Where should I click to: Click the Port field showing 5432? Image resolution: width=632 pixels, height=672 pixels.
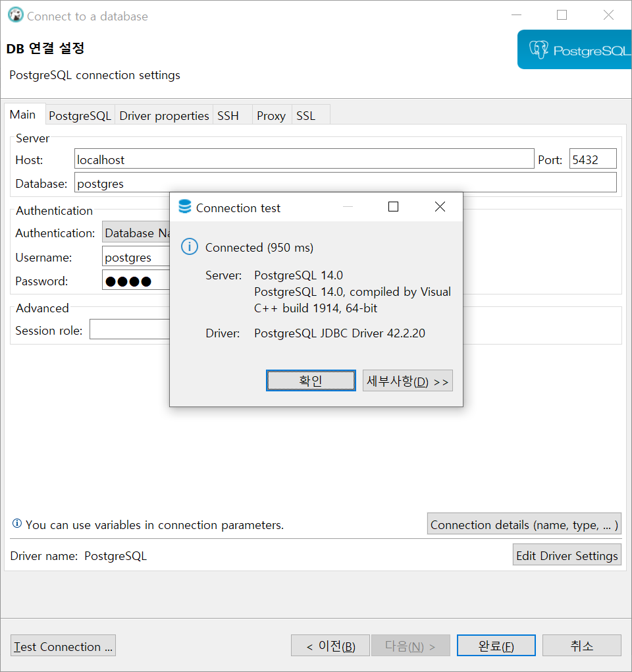tap(593, 159)
